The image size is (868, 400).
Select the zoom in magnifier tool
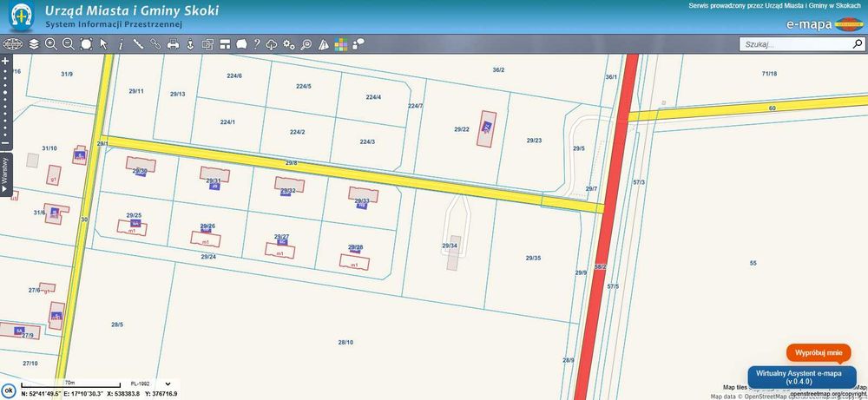tap(51, 44)
